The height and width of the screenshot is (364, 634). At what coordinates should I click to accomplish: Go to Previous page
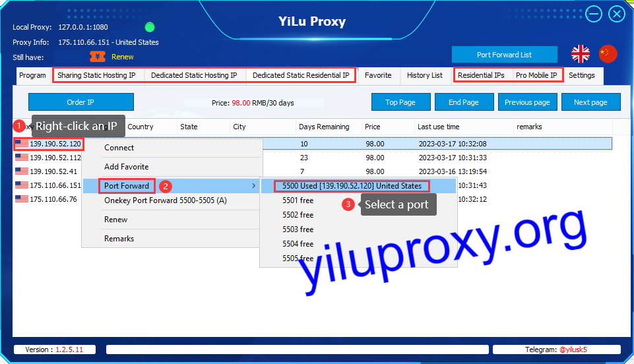[527, 102]
